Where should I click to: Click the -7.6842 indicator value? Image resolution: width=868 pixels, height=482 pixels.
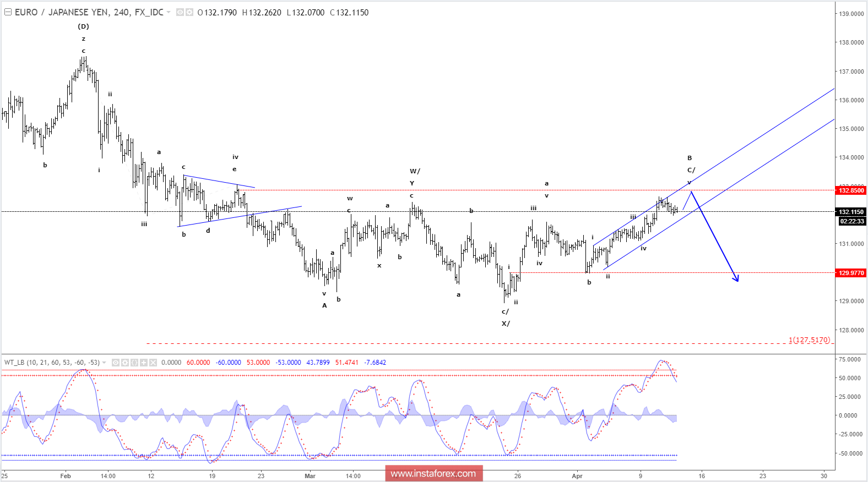[375, 363]
